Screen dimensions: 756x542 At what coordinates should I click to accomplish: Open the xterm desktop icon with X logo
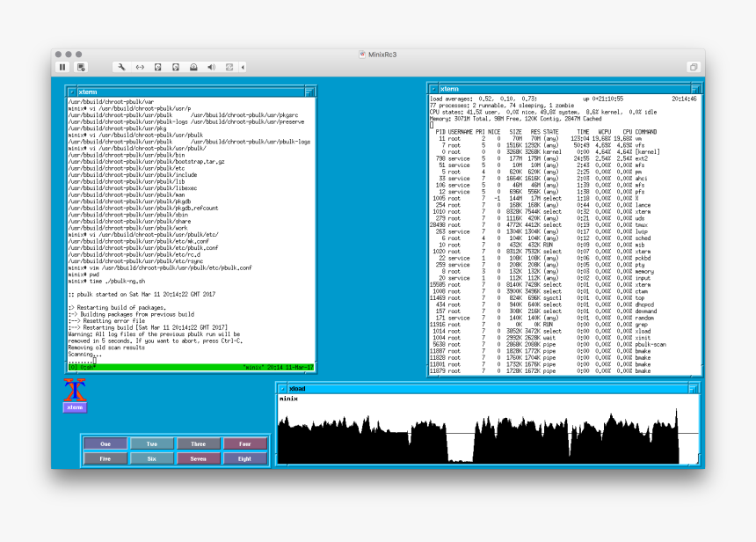tap(75, 391)
